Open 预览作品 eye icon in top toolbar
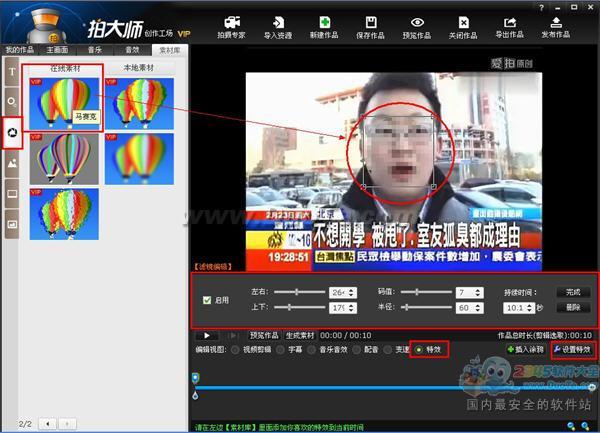The width and height of the screenshot is (600, 433). (x=417, y=25)
